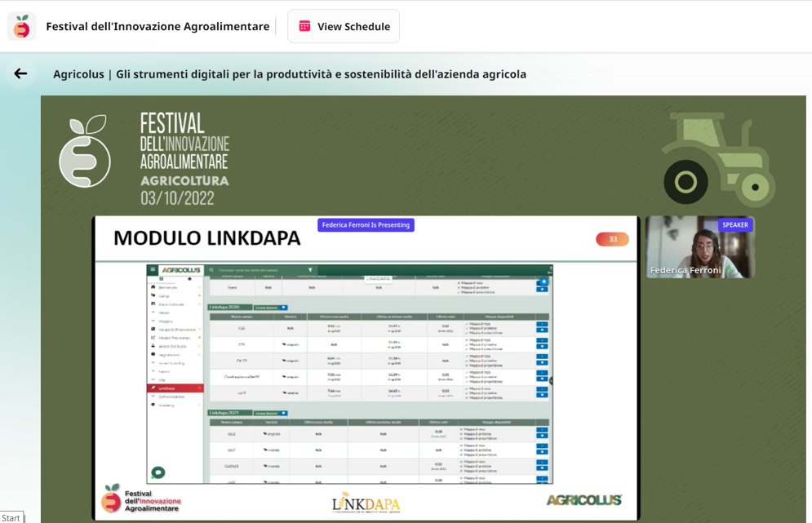Click the LINKDAPA logo at slide bottom

coord(366,503)
